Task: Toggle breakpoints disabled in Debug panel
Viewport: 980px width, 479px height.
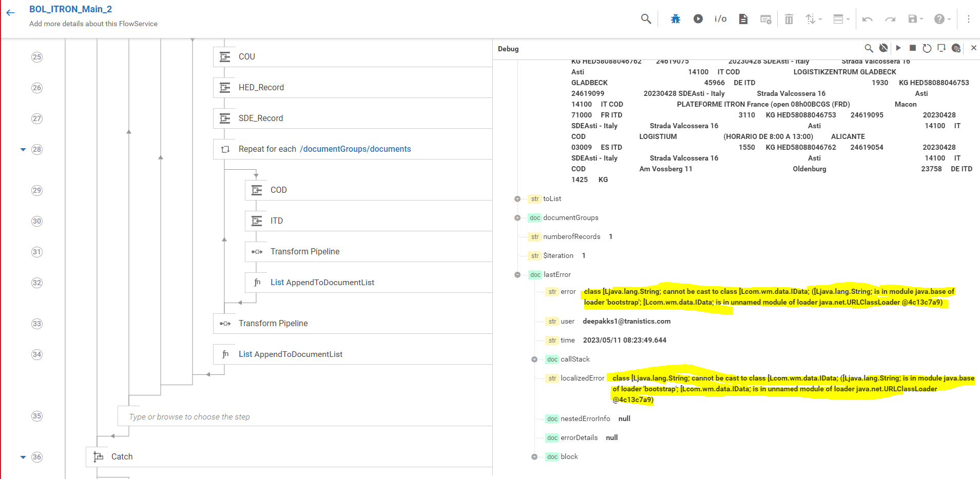Action: (x=883, y=48)
